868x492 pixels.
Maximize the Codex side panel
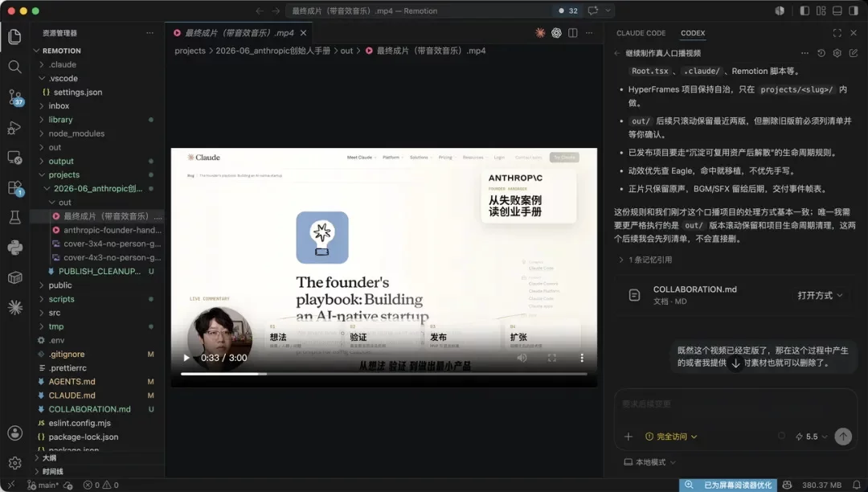pos(837,33)
